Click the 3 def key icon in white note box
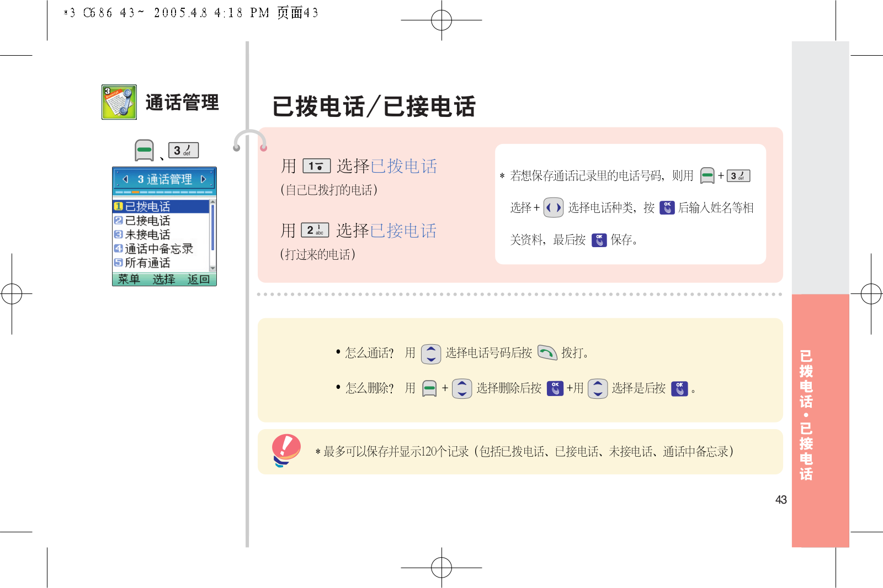This screenshot has height=588, width=883. pos(738,176)
